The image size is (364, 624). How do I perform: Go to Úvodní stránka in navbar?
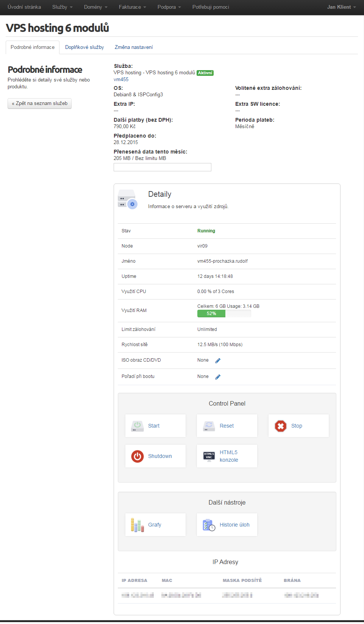tap(24, 7)
